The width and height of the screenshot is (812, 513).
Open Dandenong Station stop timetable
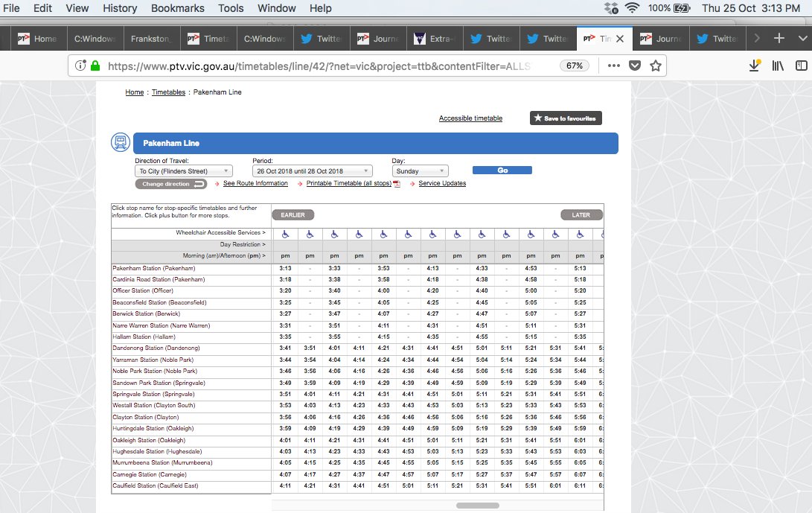pyautogui.click(x=156, y=348)
